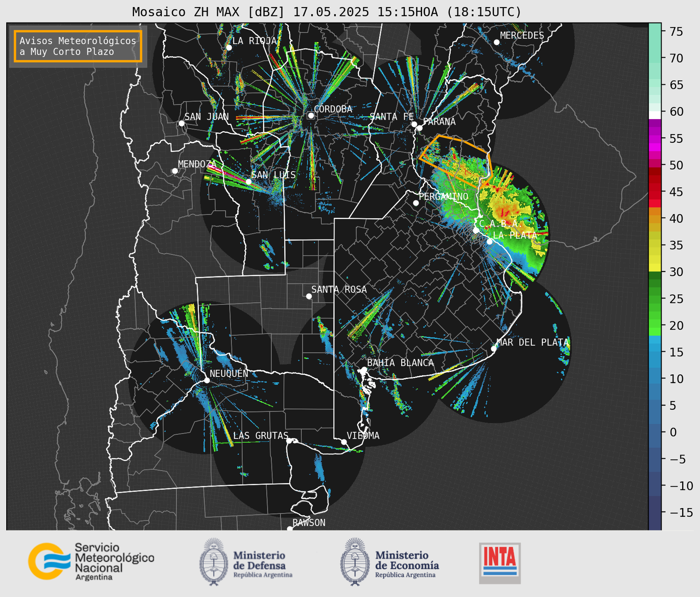The image size is (700, 597).
Task: Click the MENDOZA city marker dot
Action: 175,171
